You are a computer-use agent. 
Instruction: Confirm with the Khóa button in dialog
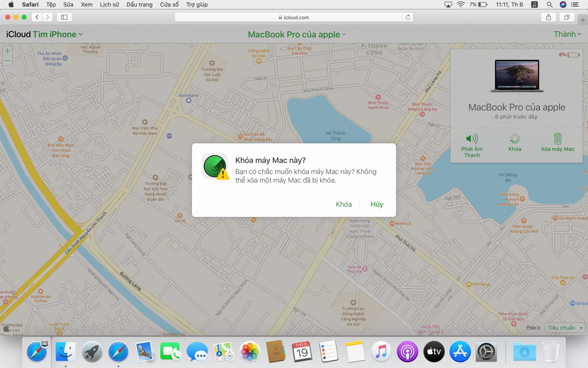tap(344, 204)
